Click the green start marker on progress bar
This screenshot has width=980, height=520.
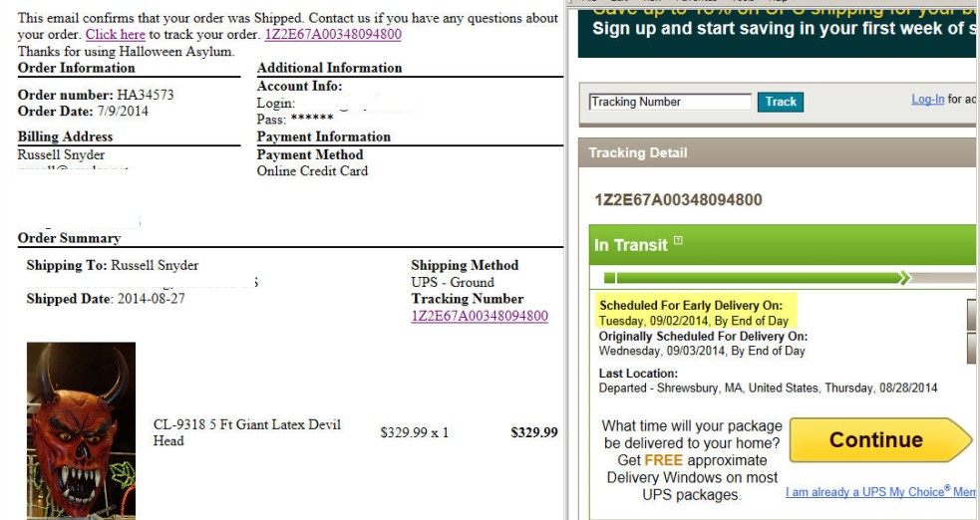click(610, 278)
